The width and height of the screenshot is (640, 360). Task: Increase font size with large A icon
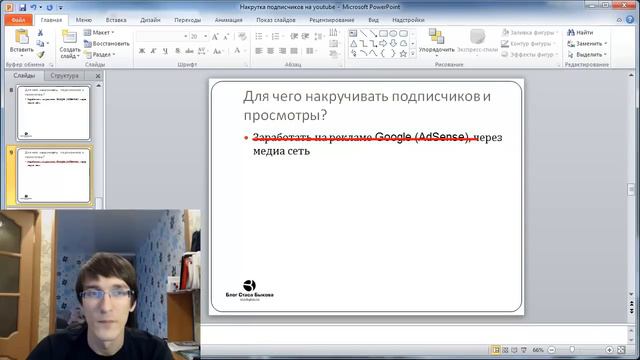[215, 37]
